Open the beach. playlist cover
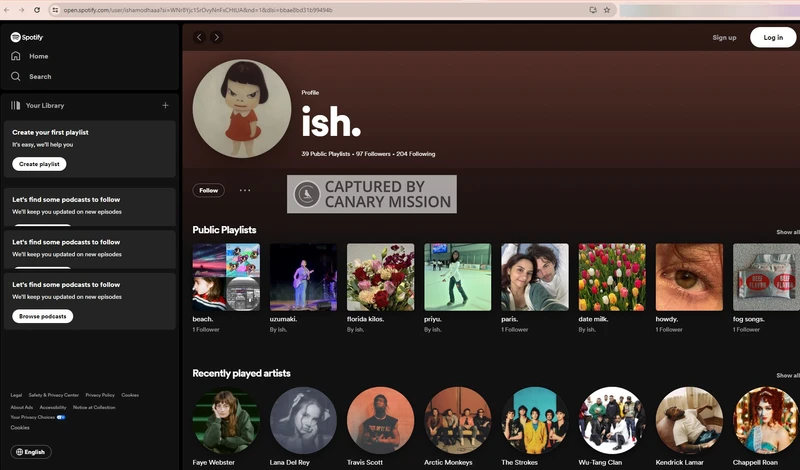The image size is (800, 470). [x=226, y=277]
